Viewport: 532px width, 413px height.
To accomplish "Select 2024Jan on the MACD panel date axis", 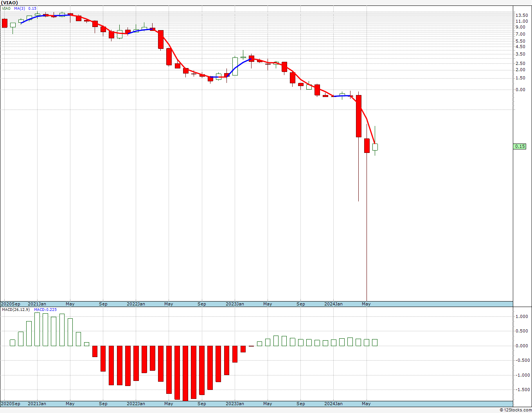I will point(333,403).
